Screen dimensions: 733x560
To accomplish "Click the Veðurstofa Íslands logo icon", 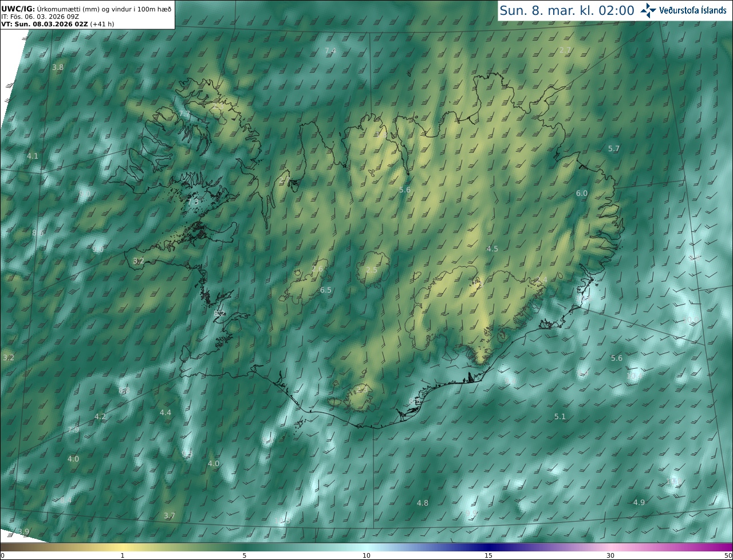I will 649,10.
